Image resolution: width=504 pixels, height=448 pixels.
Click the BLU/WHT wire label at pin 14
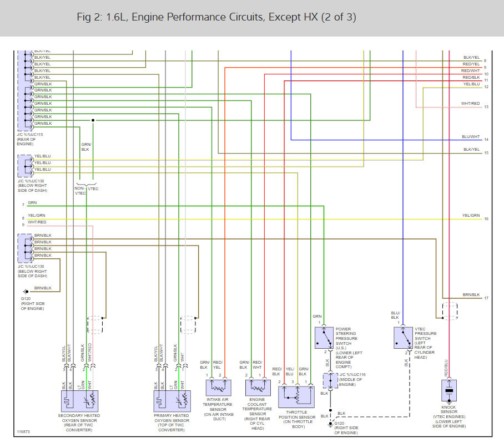point(471,137)
